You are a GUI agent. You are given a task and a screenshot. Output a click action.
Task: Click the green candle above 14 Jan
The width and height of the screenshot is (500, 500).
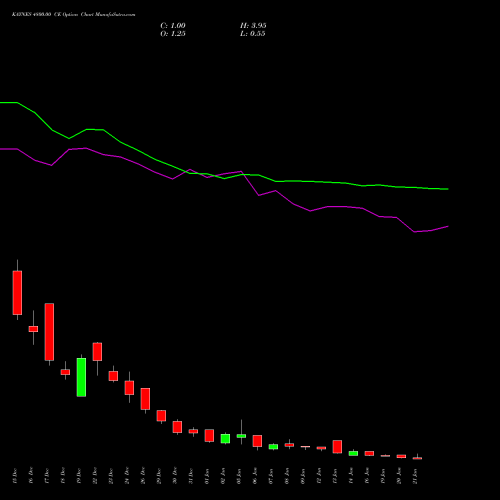[353, 453]
